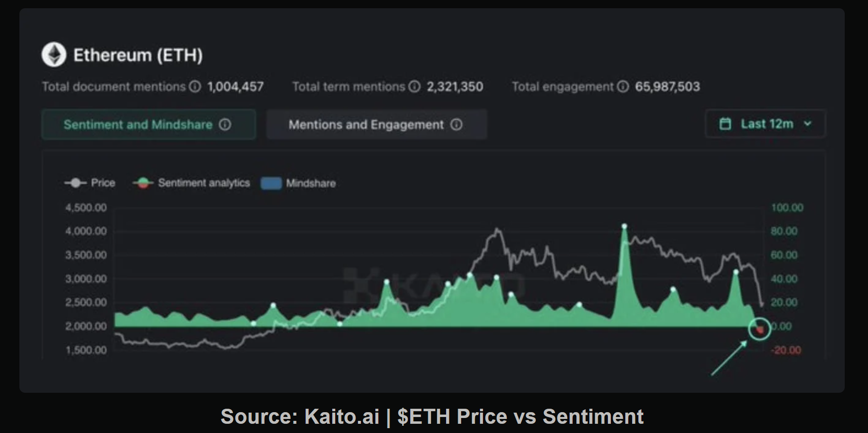
Task: Click the highest sentiment peak marker
Action: tap(624, 226)
